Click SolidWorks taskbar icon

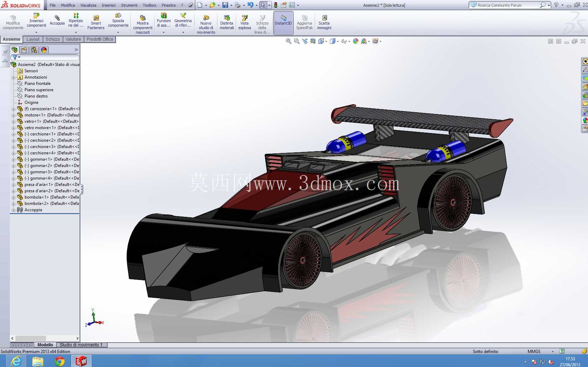pos(81,361)
